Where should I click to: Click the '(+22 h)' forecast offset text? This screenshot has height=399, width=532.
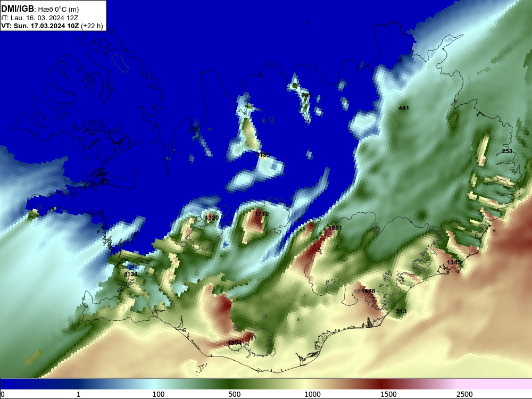tap(92, 26)
